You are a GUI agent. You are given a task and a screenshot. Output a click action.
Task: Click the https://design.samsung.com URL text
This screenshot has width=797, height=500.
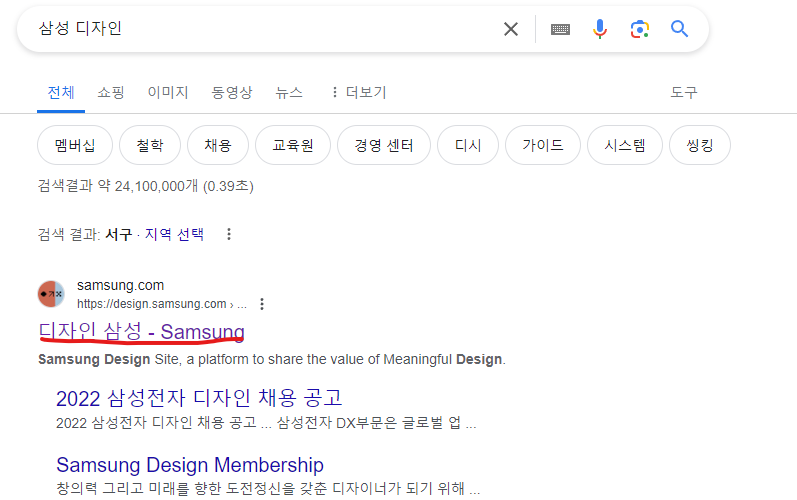(x=162, y=304)
